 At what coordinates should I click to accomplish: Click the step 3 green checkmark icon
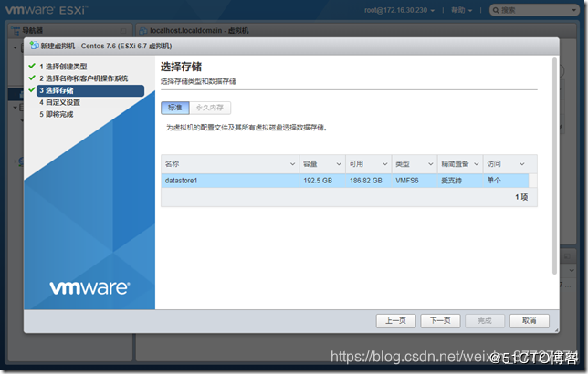32,90
